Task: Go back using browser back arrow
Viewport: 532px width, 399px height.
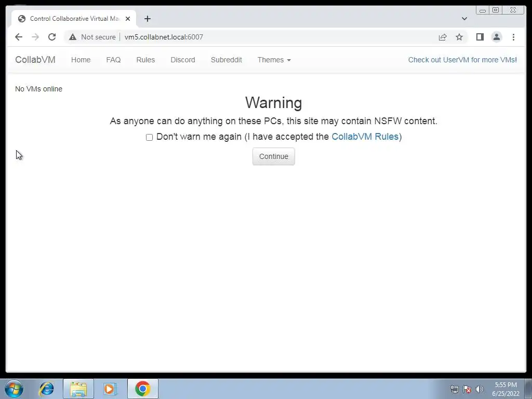Action: (19, 37)
